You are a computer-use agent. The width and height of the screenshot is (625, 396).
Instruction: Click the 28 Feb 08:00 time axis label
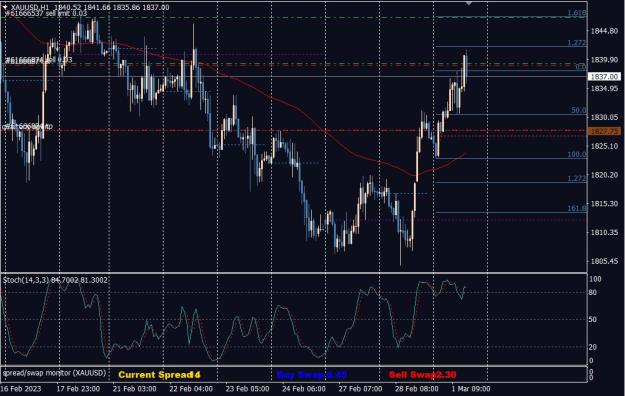coord(417,388)
